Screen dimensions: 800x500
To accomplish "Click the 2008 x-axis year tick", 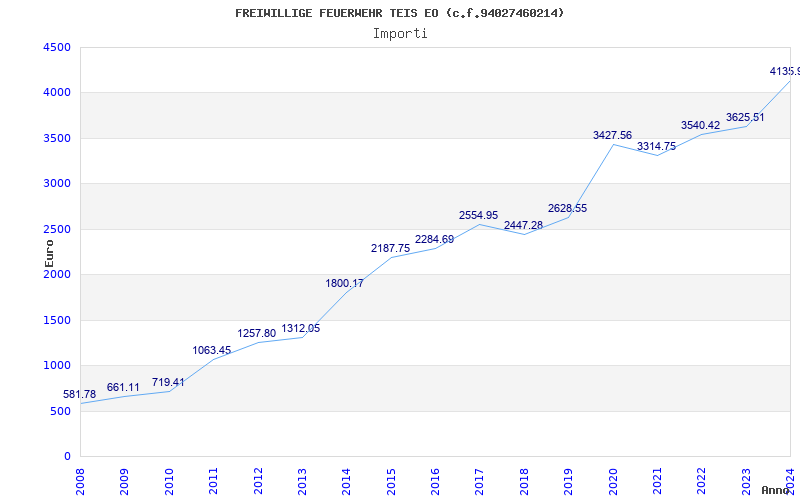I will tap(81, 477).
